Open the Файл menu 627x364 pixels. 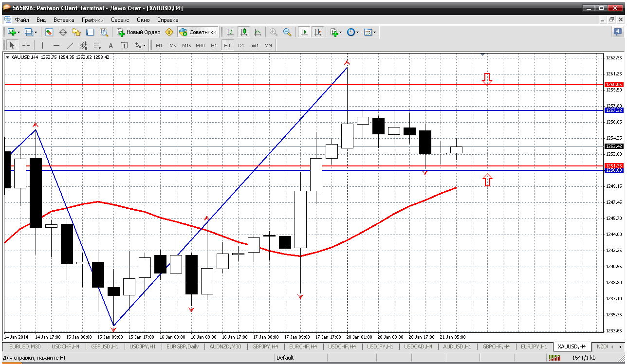point(22,20)
